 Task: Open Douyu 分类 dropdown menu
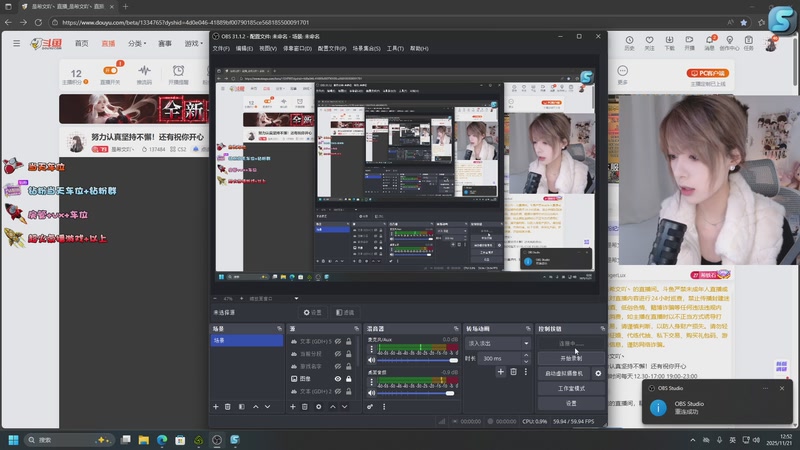pos(136,43)
